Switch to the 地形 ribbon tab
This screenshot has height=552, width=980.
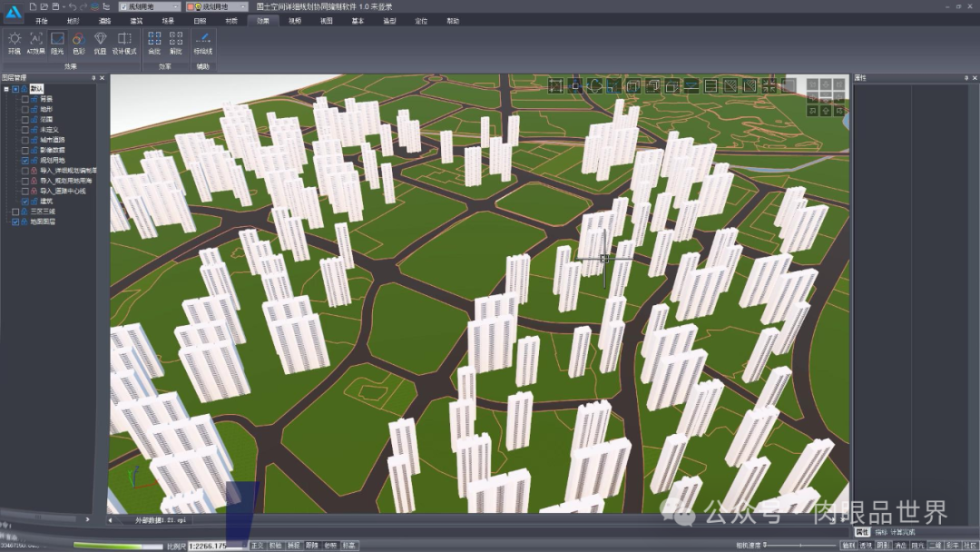[x=73, y=21]
